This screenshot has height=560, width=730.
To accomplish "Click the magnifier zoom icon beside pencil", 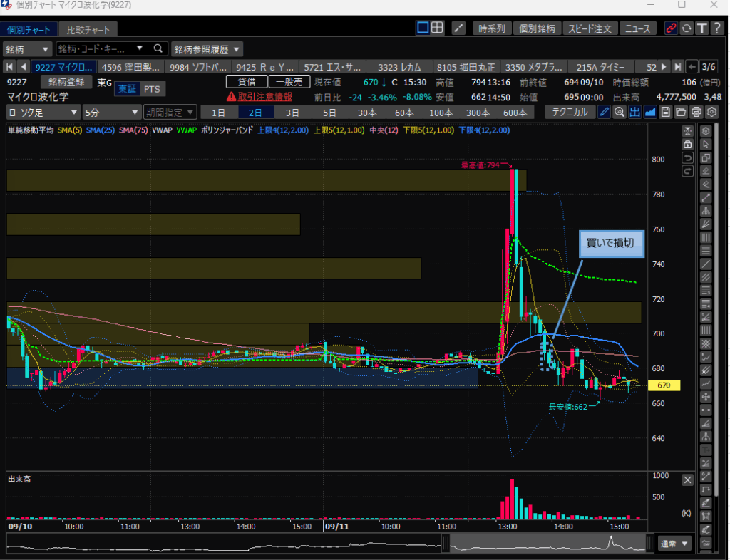I will click(619, 112).
